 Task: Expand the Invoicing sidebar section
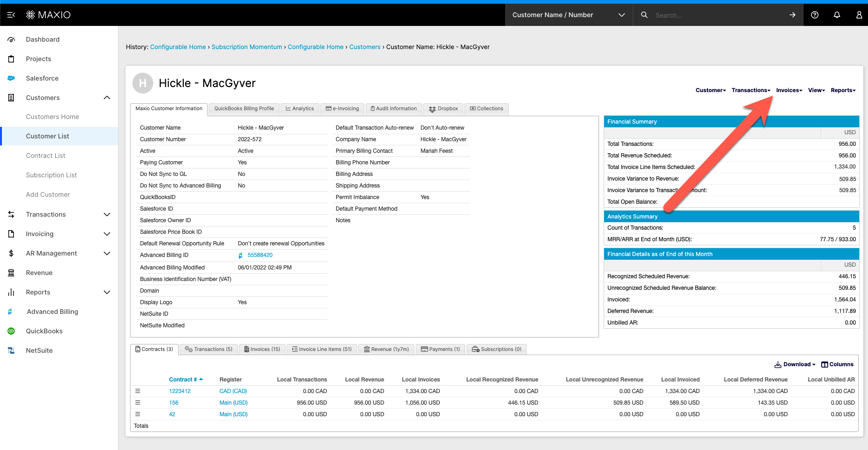pos(107,234)
